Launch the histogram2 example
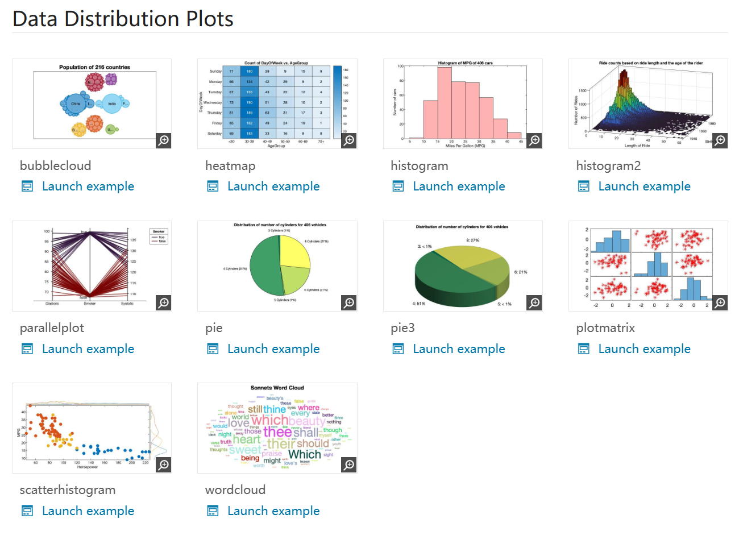This screenshot has width=739, height=560. click(644, 186)
